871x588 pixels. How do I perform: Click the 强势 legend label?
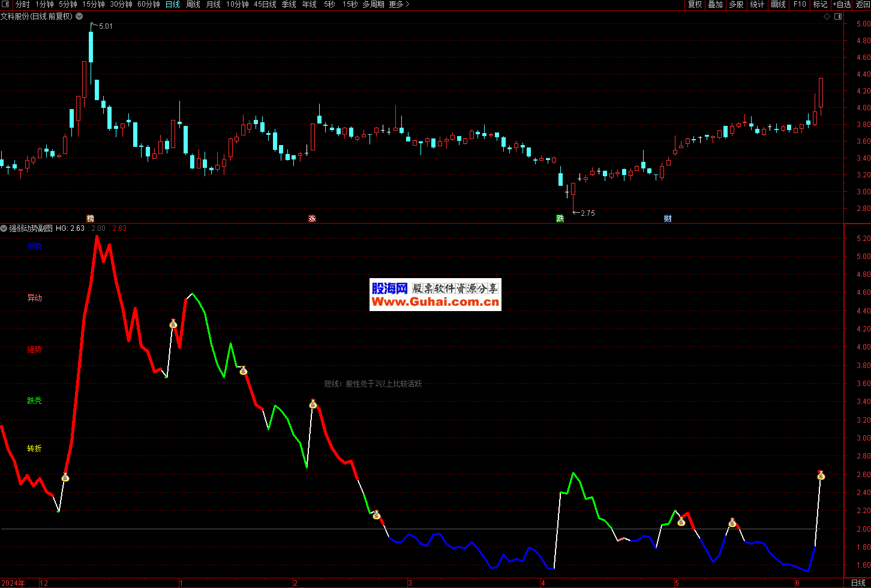point(35,349)
